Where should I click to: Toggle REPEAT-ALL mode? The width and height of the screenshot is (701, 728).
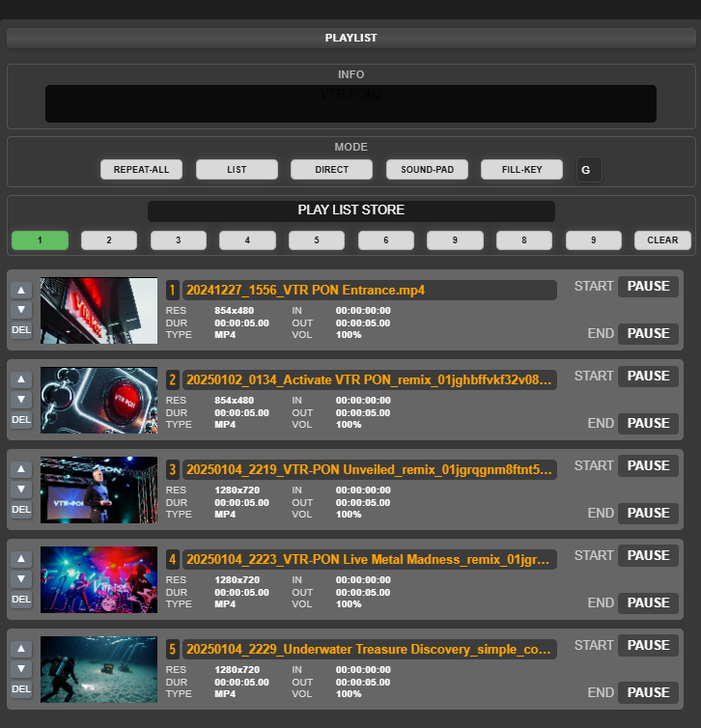[x=141, y=170]
